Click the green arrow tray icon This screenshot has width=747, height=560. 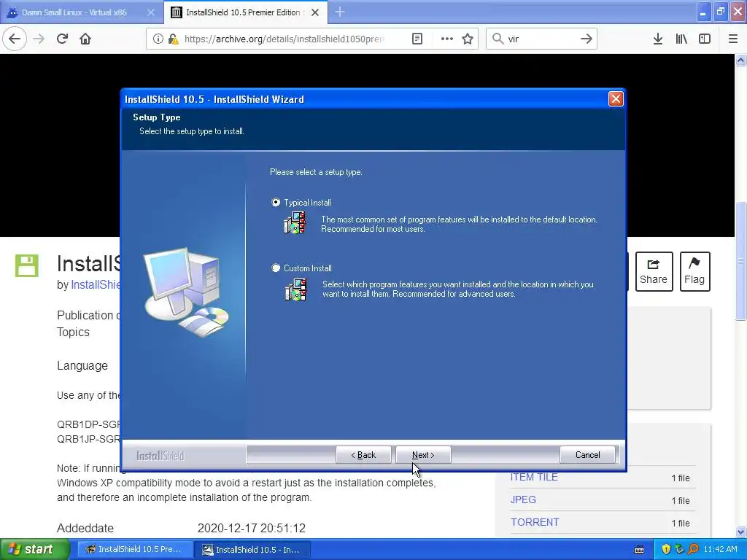[x=679, y=549]
